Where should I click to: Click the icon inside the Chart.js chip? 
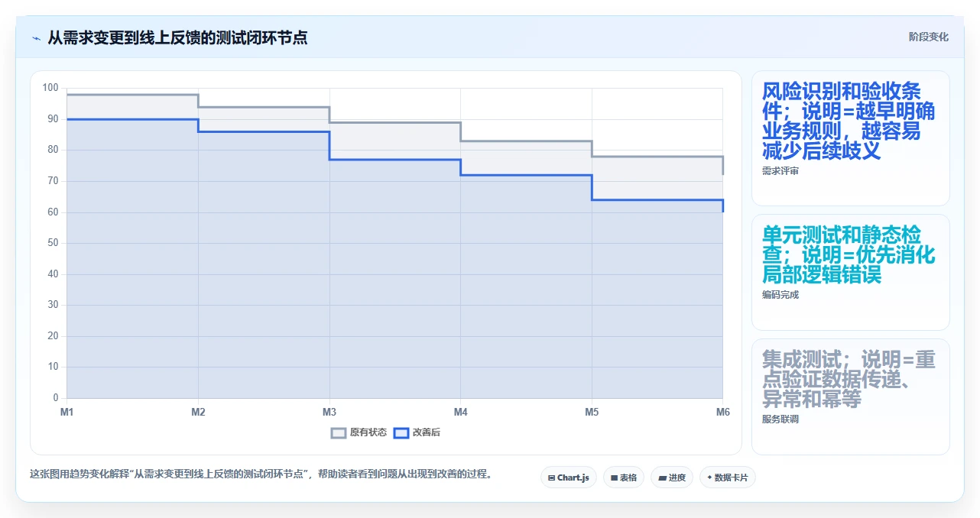point(552,478)
